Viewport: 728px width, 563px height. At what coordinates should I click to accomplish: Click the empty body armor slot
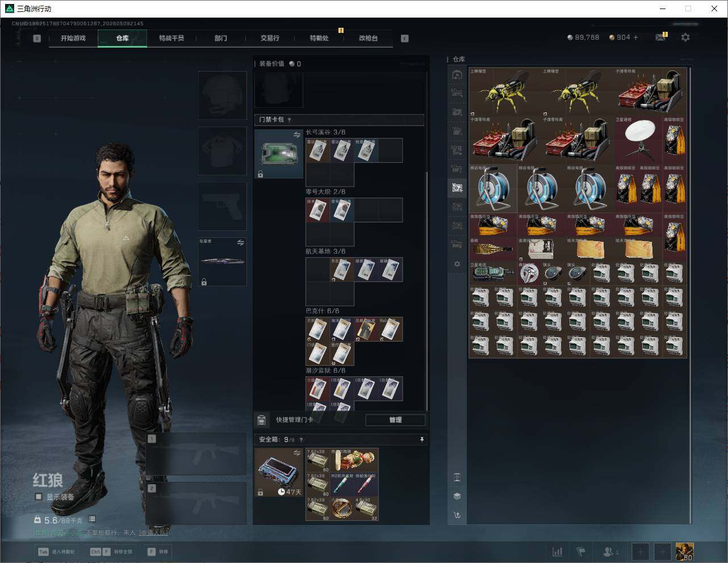tap(222, 150)
